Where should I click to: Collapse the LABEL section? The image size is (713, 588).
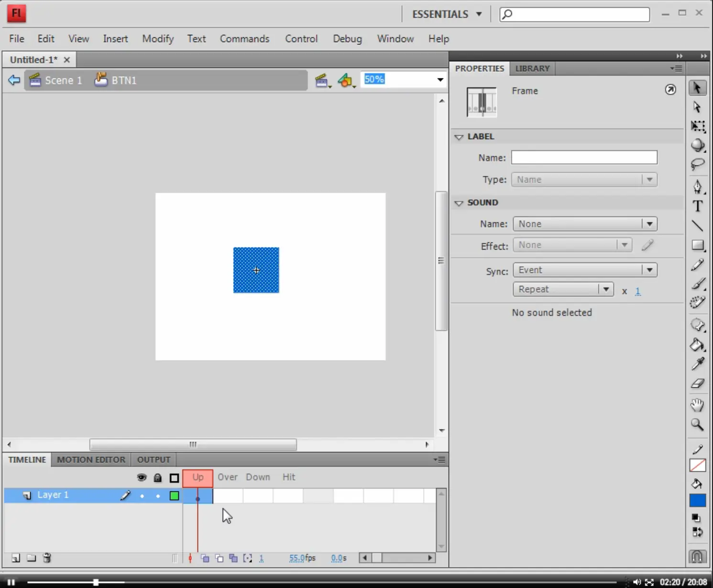coord(459,137)
